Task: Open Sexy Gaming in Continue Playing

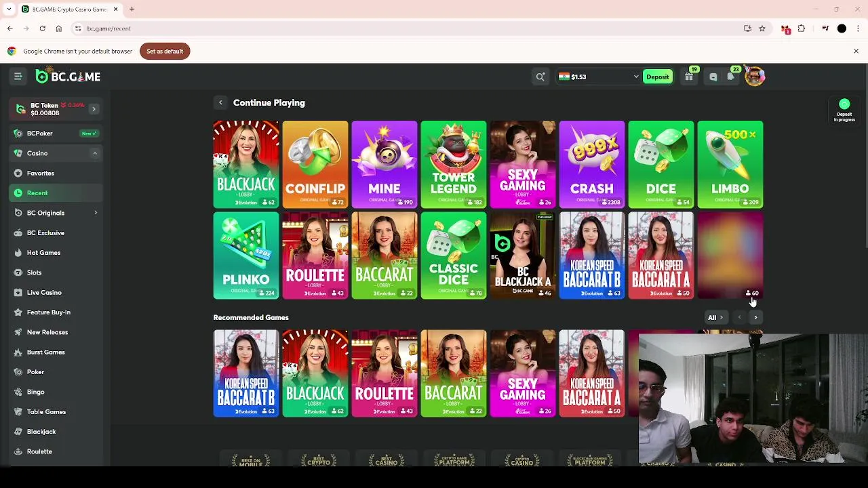Action: 523,164
